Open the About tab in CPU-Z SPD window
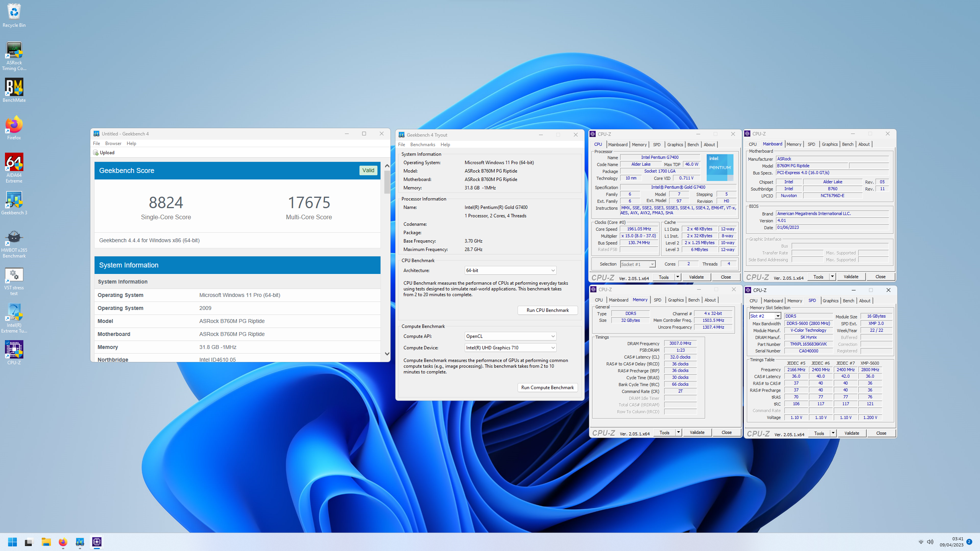 864,301
